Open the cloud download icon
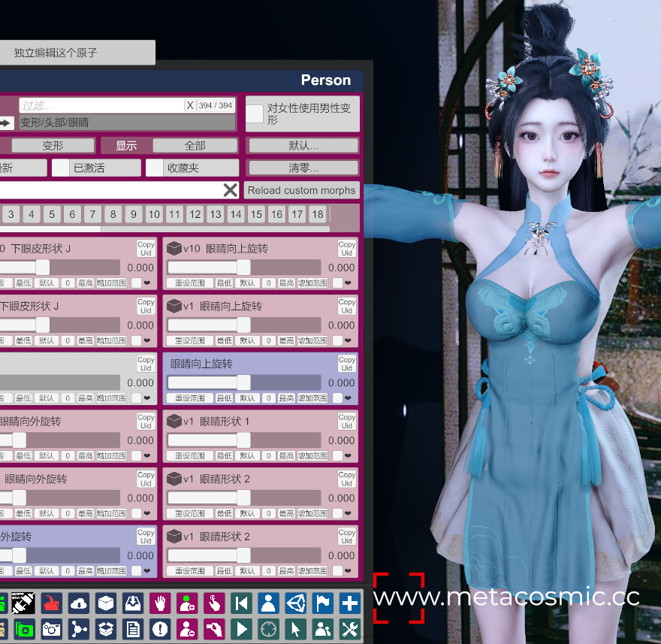This screenshot has width=661, height=644. [x=79, y=603]
